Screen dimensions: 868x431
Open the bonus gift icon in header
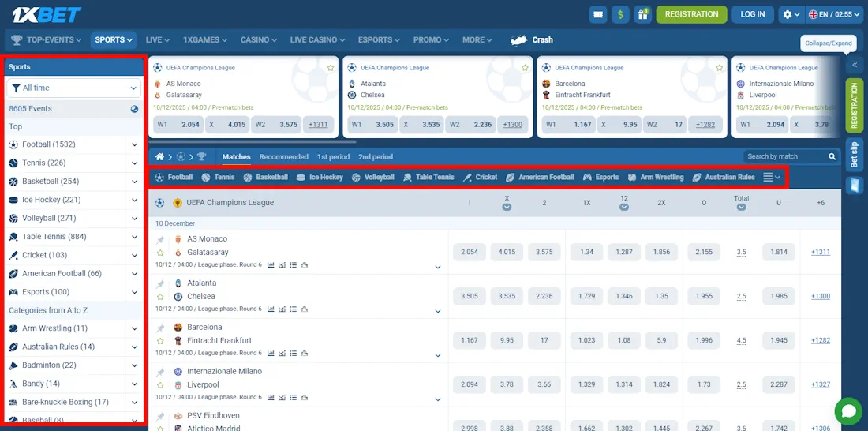[x=642, y=14]
